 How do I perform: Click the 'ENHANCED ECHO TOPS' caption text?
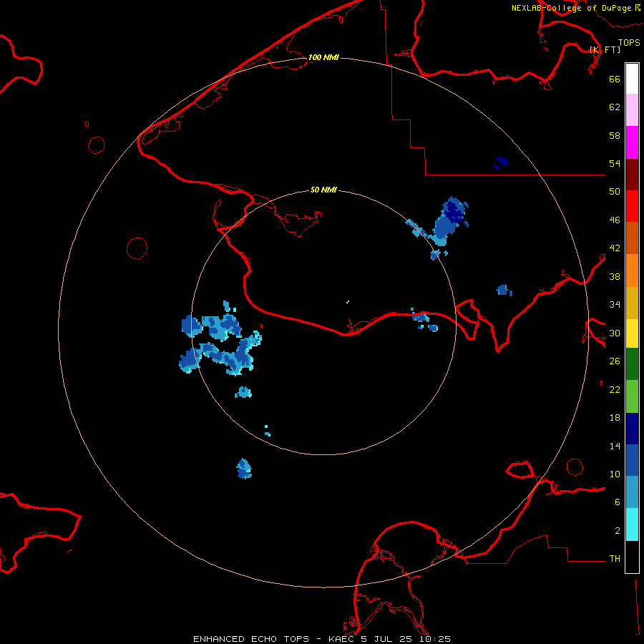tap(251, 639)
